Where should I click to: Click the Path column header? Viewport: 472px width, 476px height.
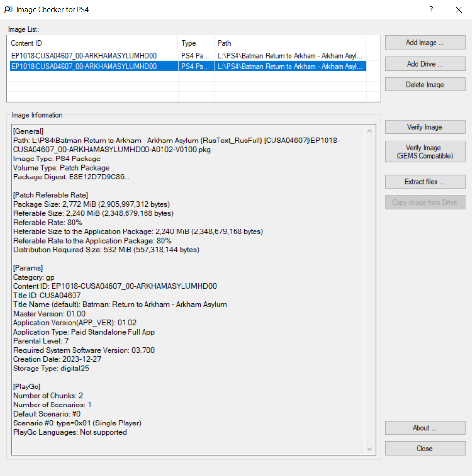(290, 43)
